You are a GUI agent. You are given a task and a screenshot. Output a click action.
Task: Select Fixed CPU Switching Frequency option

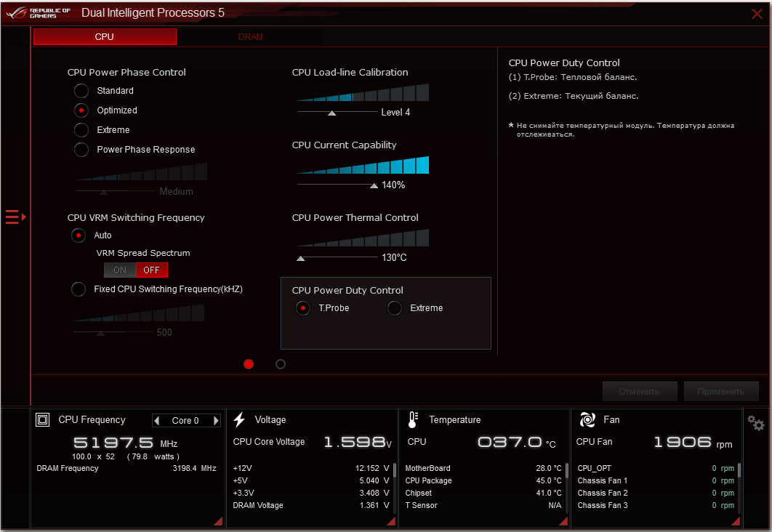[79, 289]
